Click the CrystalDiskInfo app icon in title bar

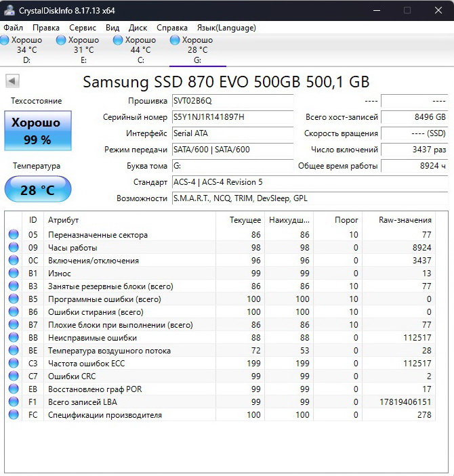tap(9, 10)
